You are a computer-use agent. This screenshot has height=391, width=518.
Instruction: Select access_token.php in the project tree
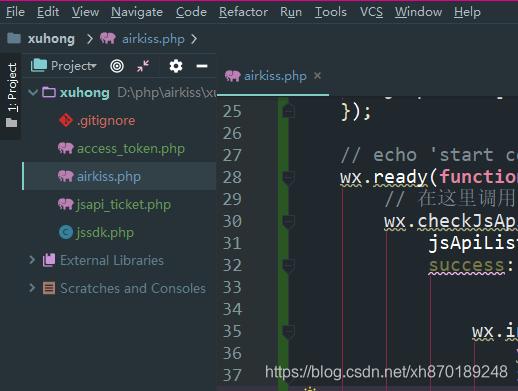(x=131, y=148)
